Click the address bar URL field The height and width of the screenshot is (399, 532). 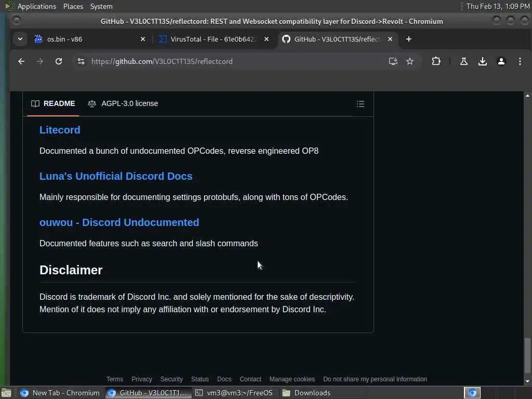pos(234,61)
